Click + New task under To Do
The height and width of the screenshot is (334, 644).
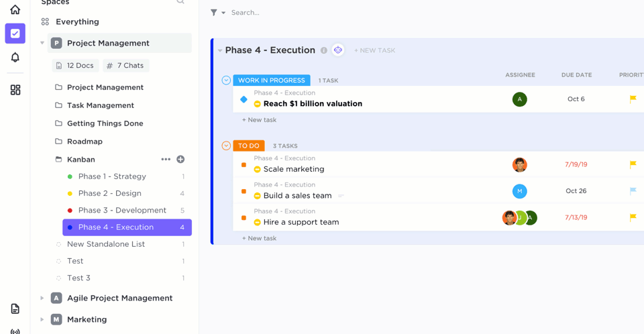(259, 238)
